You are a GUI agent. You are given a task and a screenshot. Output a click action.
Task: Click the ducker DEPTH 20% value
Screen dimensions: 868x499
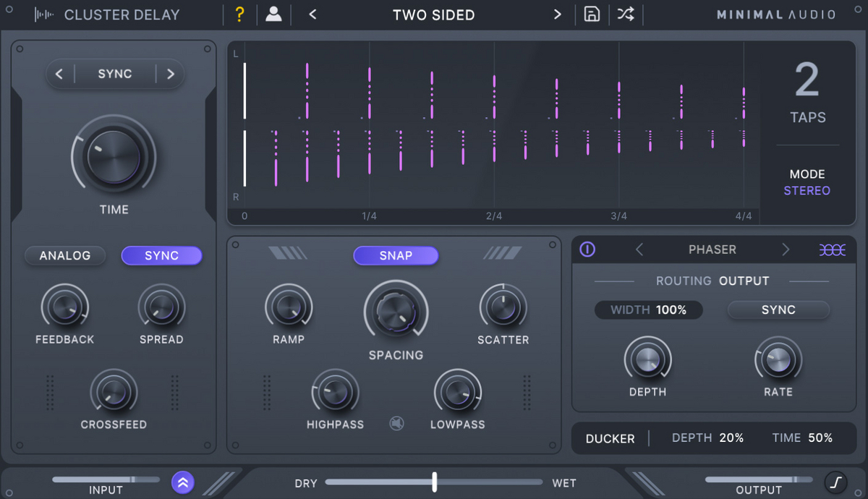[x=707, y=438]
